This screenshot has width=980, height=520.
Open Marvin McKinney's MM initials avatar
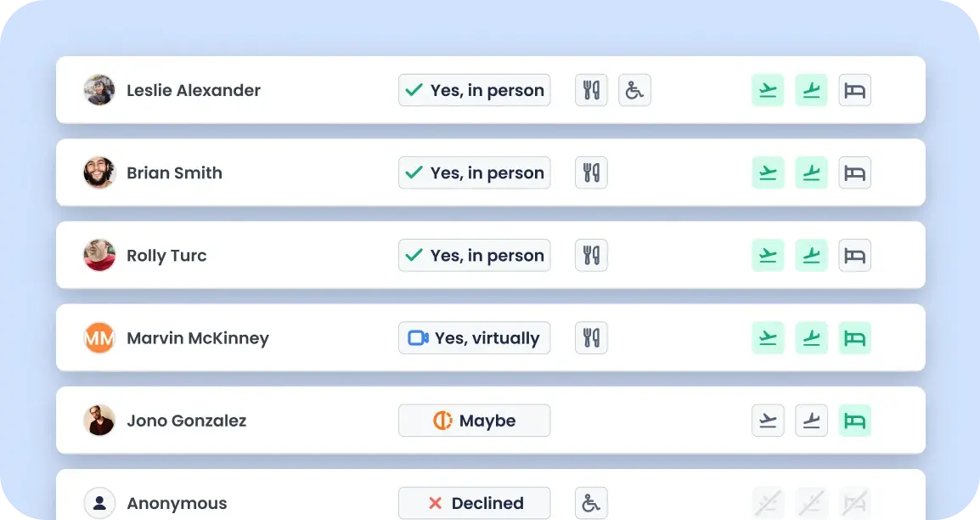pyautogui.click(x=99, y=337)
